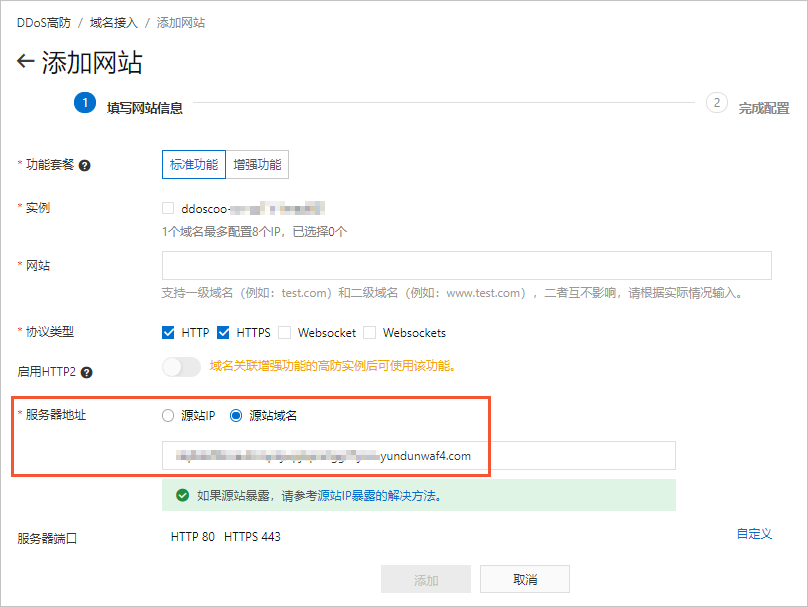Uncheck the HTTPS protocol checkbox
808x607 pixels.
pos(223,332)
